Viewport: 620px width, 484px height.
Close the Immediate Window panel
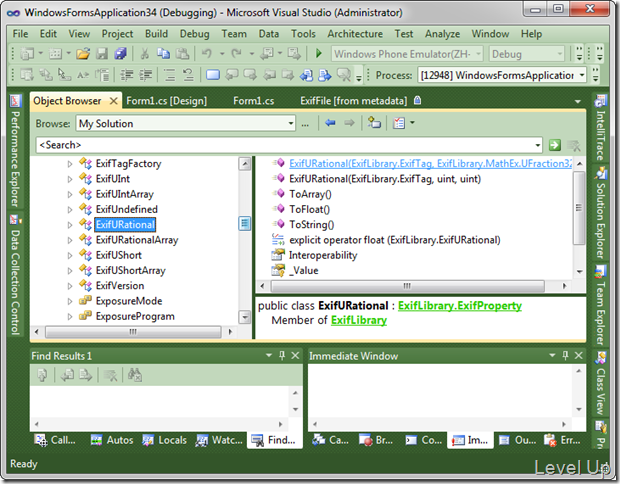point(578,355)
